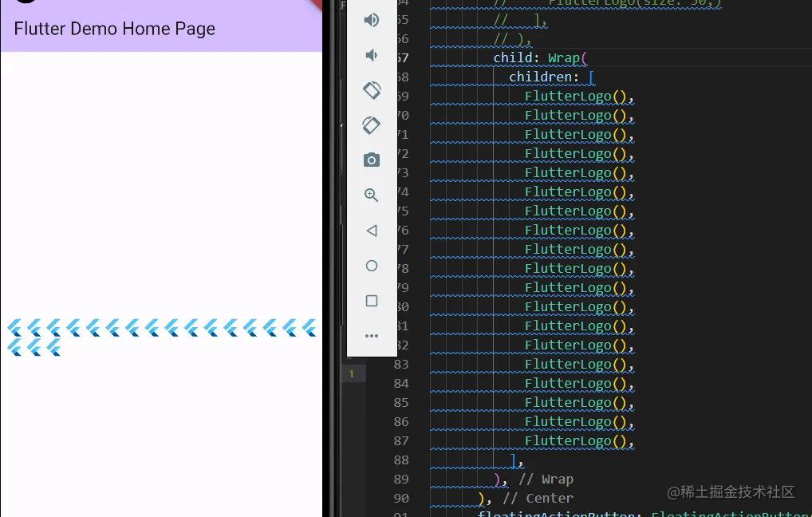The image size is (812, 517).
Task: Click the 'children: [' code line
Action: point(551,77)
